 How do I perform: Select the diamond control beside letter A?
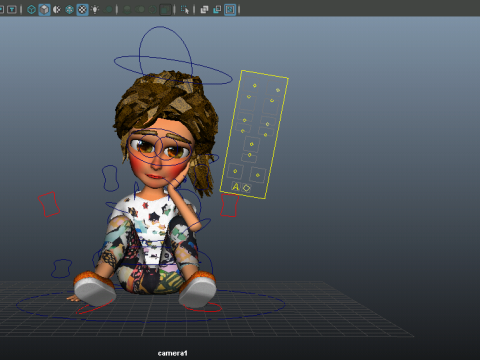246,188
